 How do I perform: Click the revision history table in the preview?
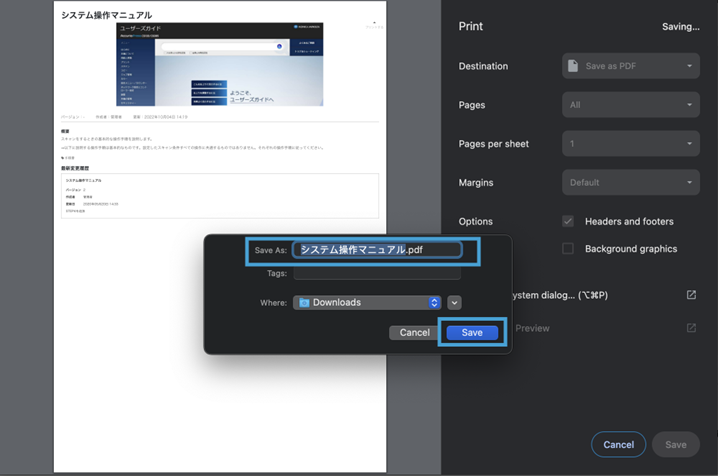(220, 195)
